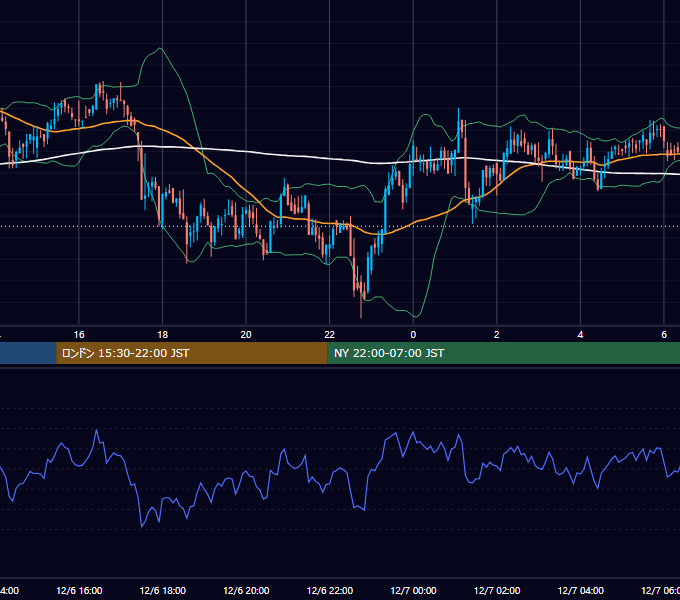Click the 12/6 16:00 date label

point(79,590)
